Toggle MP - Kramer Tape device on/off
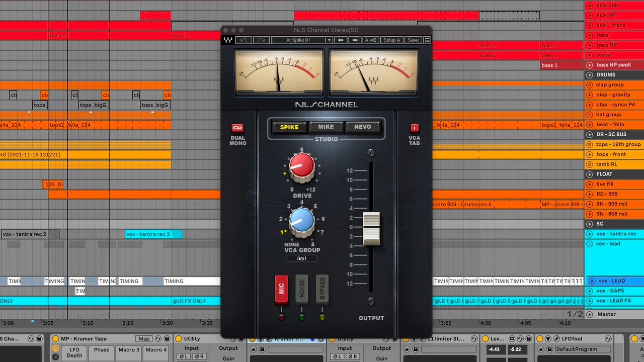Image resolution: width=644 pixels, height=362 pixels. click(x=55, y=339)
